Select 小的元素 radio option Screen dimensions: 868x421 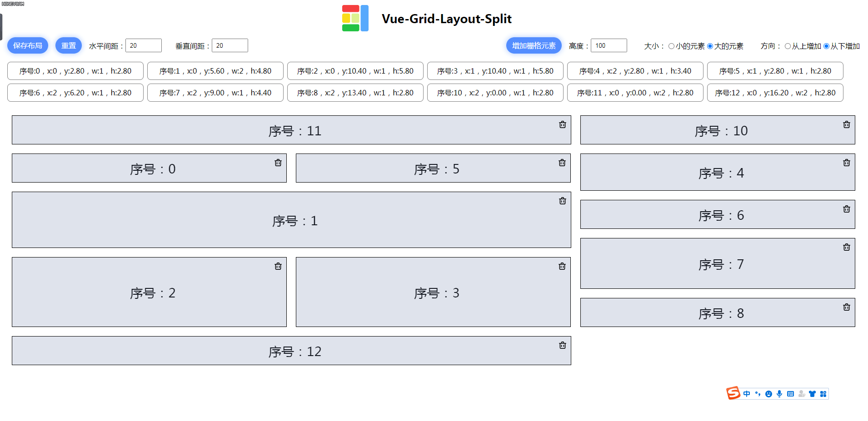671,46
